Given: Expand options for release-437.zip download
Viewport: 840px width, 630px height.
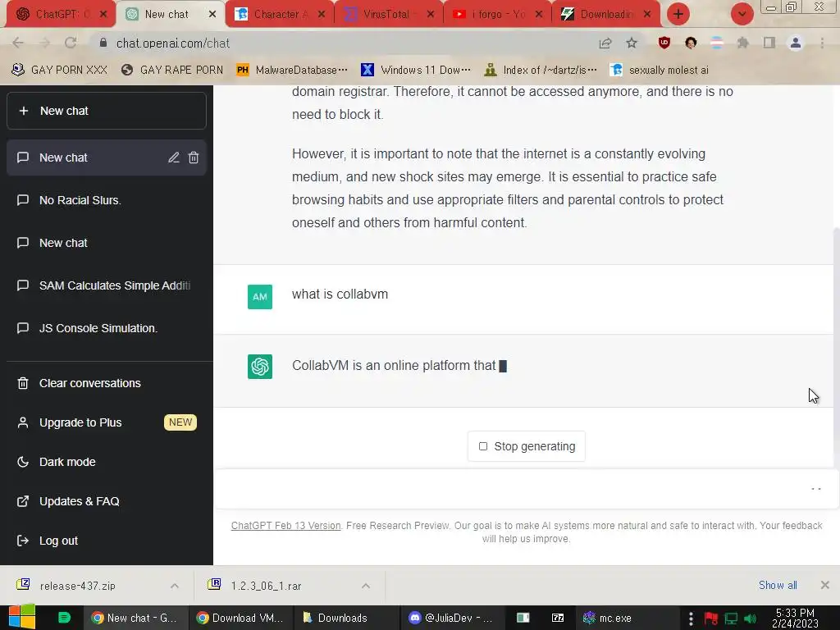Looking at the screenshot, I should (175, 586).
